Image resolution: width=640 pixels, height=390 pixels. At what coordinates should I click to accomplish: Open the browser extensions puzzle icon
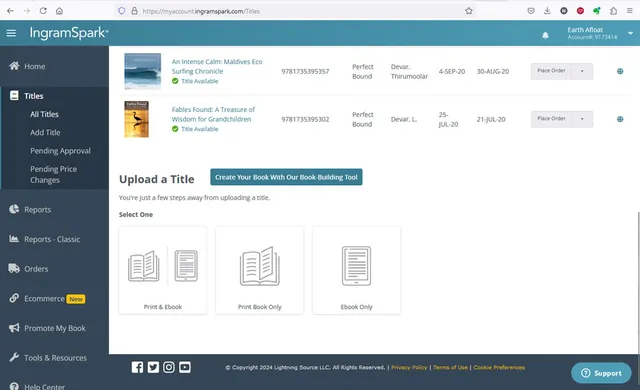tap(613, 11)
